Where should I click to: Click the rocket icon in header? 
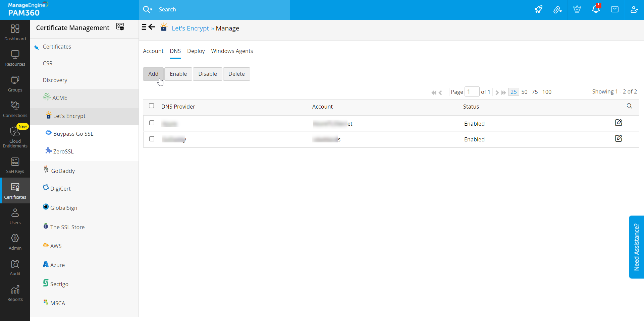pos(538,9)
